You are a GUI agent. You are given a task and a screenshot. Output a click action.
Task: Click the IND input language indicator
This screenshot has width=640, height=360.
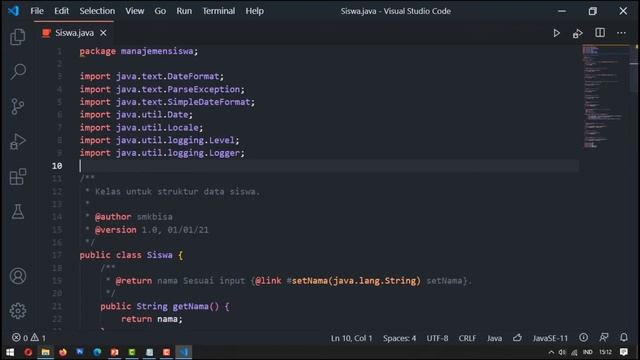coord(587,352)
